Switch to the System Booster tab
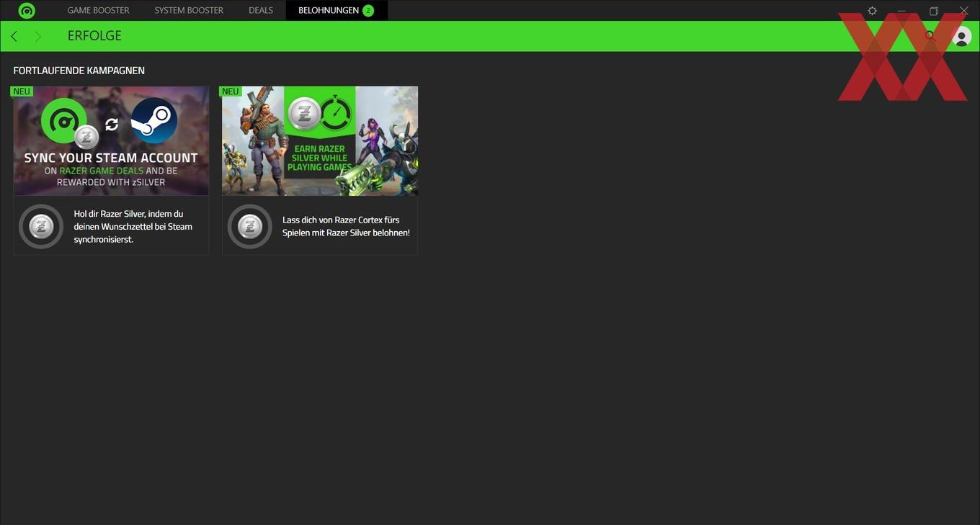This screenshot has height=525, width=980. (x=189, y=10)
